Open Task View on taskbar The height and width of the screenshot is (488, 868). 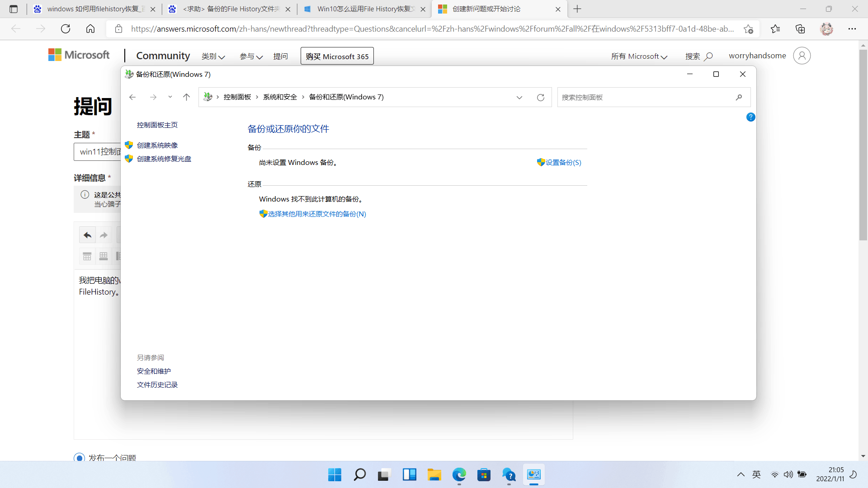384,475
